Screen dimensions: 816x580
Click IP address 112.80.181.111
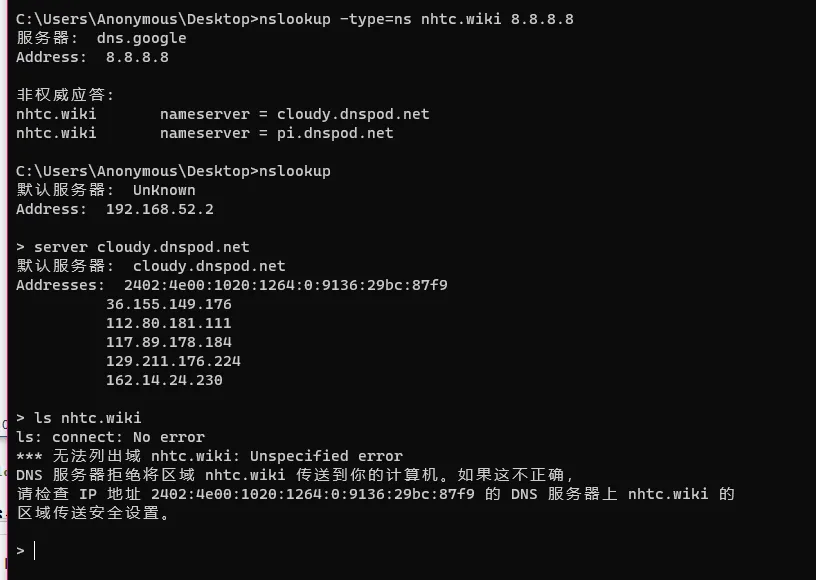pos(169,323)
